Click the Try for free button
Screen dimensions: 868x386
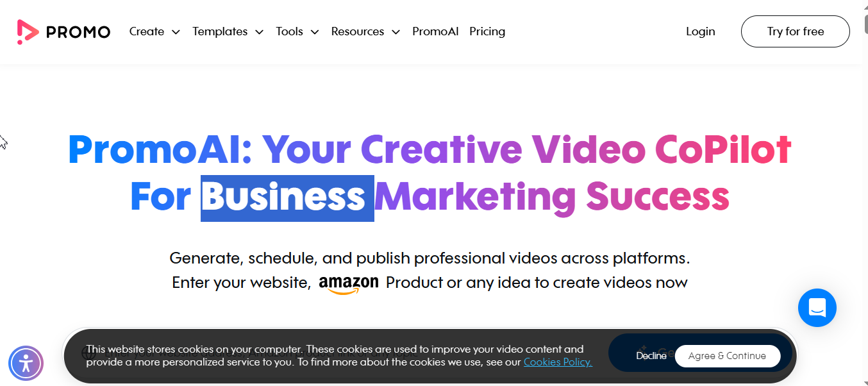(795, 31)
